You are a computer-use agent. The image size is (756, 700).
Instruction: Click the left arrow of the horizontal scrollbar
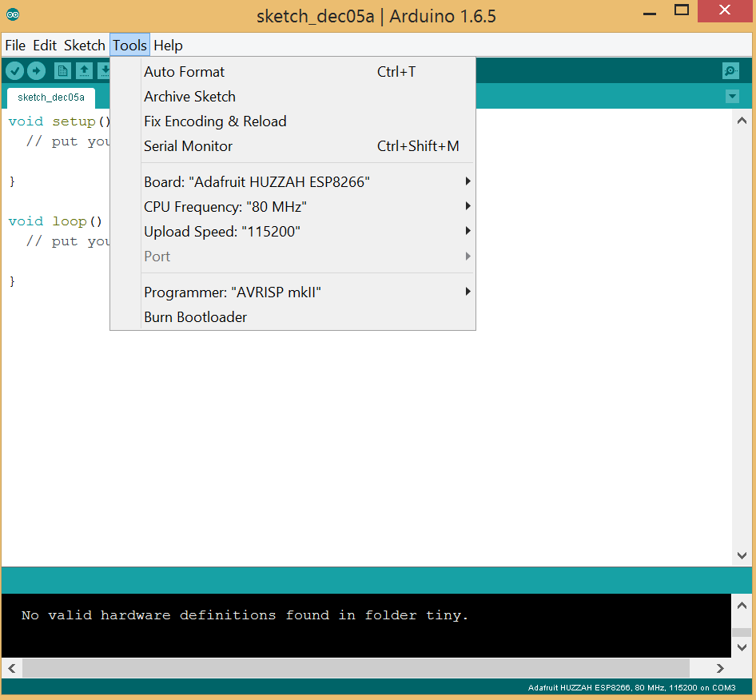11,668
